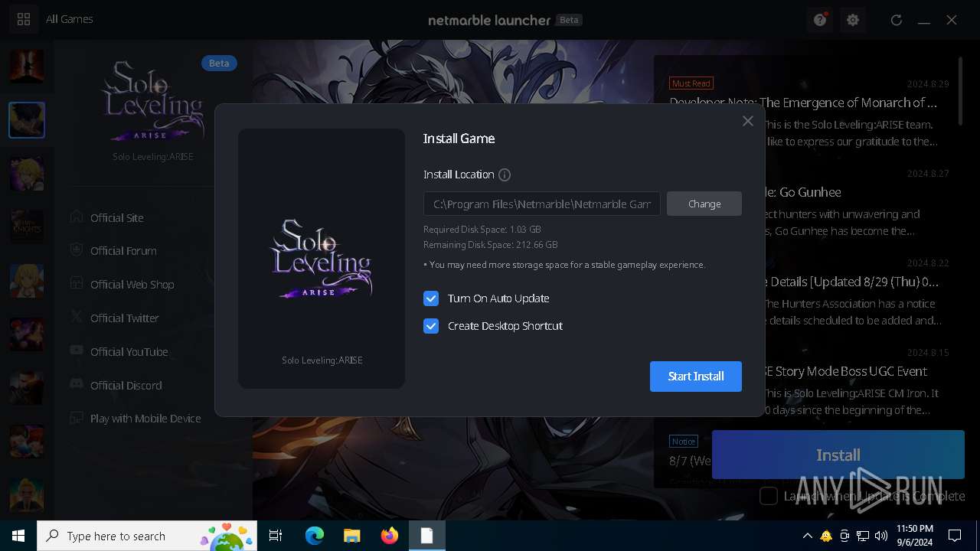Open Official Discord link
Image resolution: width=980 pixels, height=551 pixels.
pyautogui.click(x=126, y=386)
